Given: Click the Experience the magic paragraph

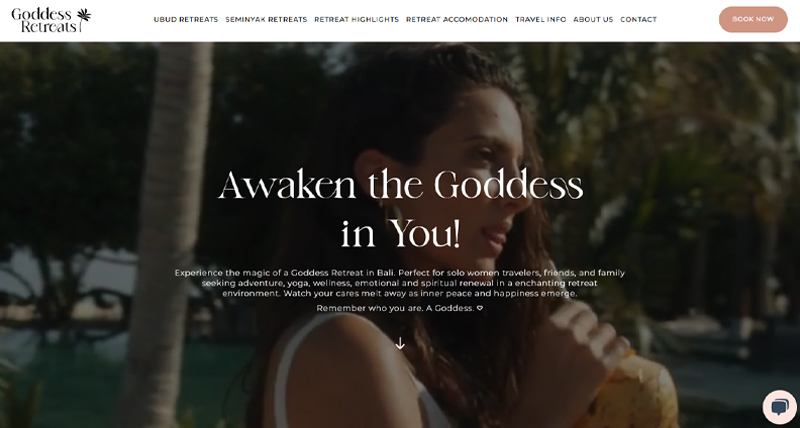Looking at the screenshot, I should 399,283.
